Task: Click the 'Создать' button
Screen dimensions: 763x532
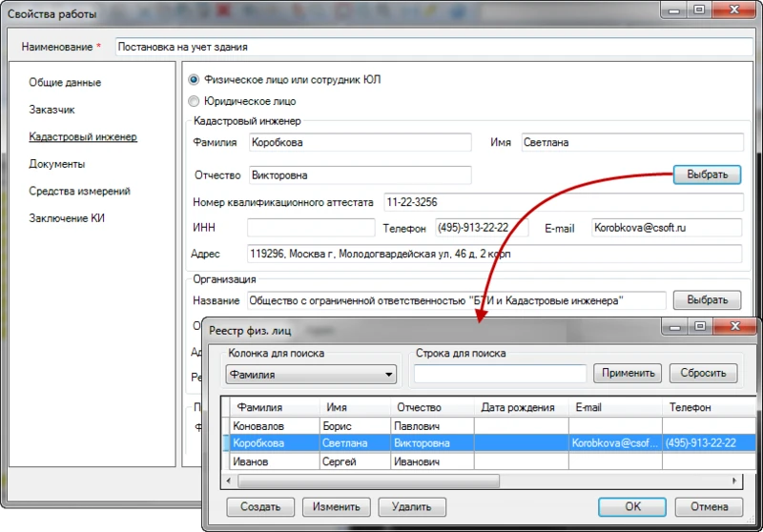Action: point(259,507)
